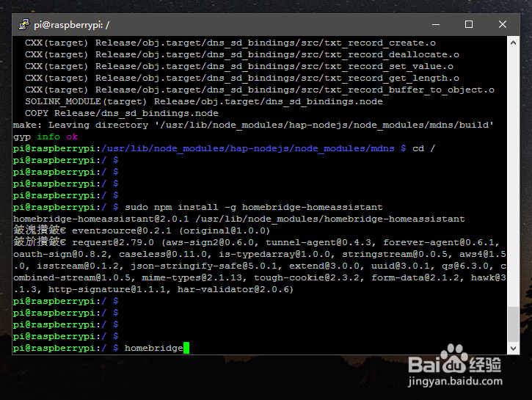
Task: Click the green terminal cursor block
Action: click(x=186, y=348)
